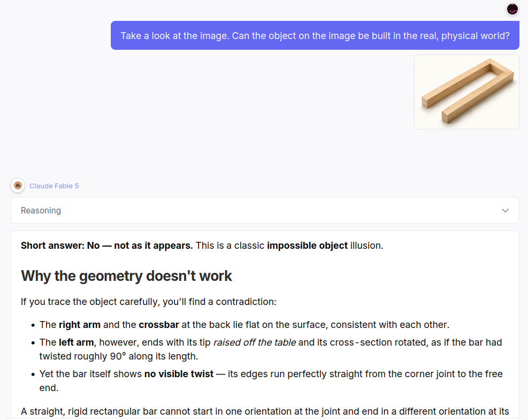Click the user message bubble

click(315, 35)
